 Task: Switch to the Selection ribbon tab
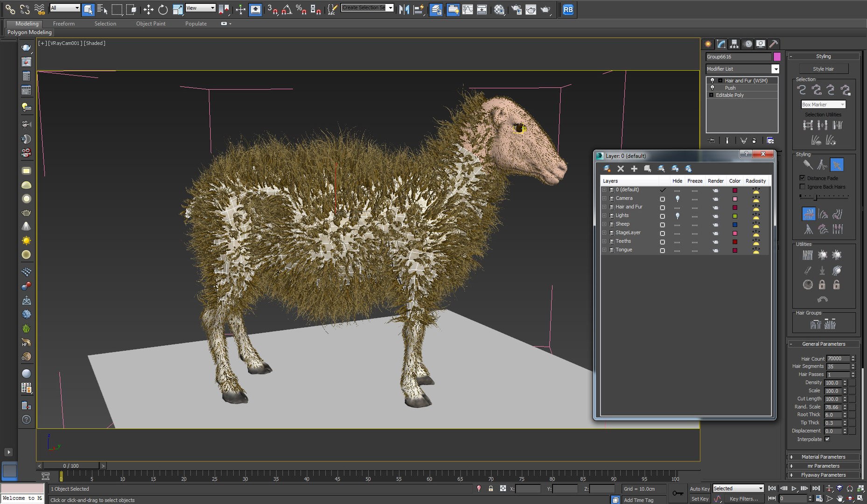tap(105, 23)
